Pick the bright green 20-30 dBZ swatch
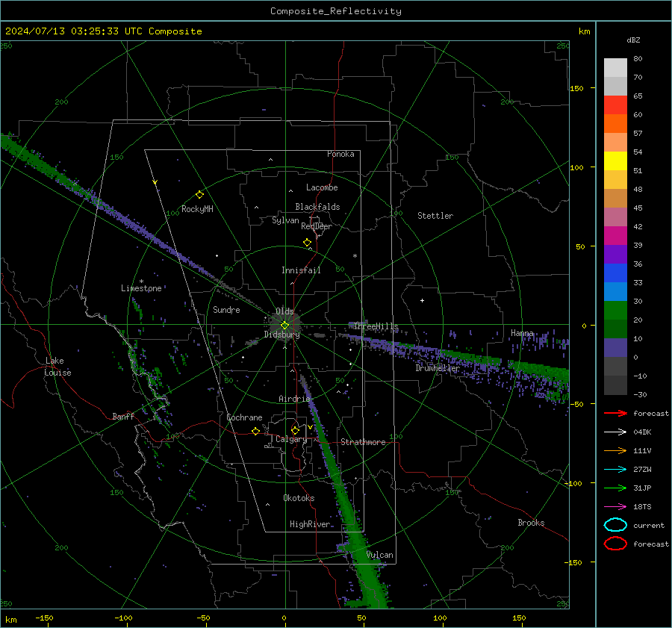This screenshot has height=628, width=672. pos(615,311)
